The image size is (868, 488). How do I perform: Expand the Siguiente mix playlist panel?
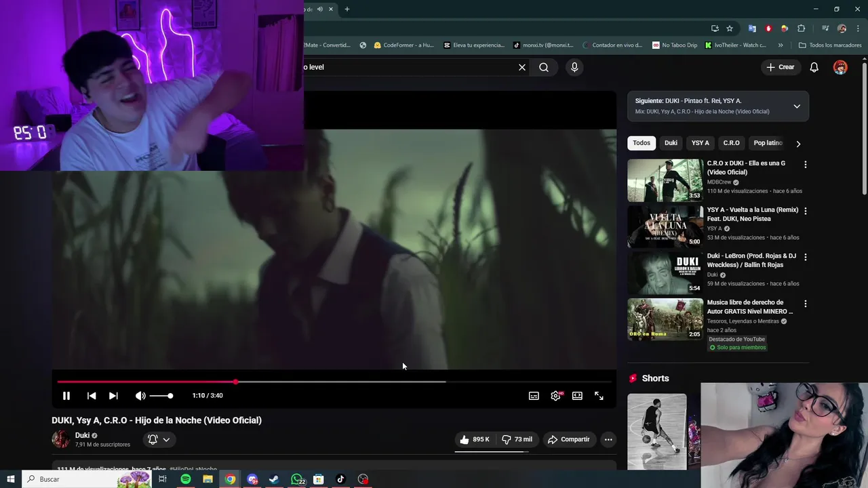click(x=797, y=106)
